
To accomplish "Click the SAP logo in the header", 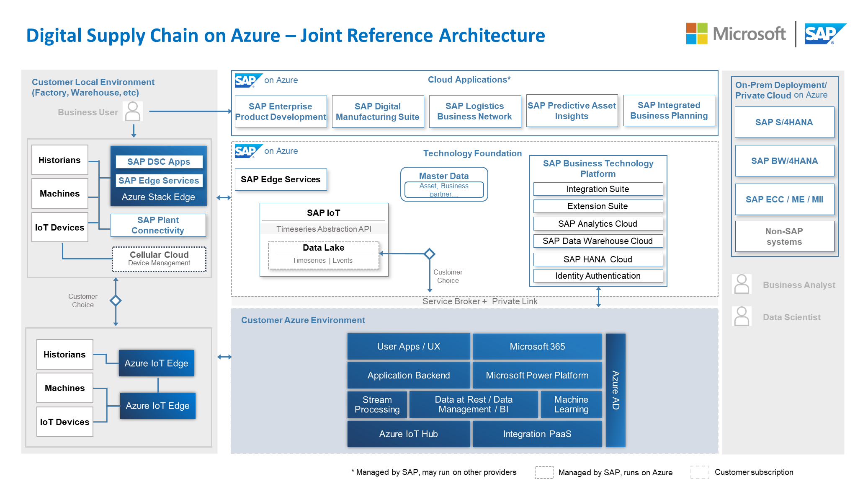I will click(825, 34).
